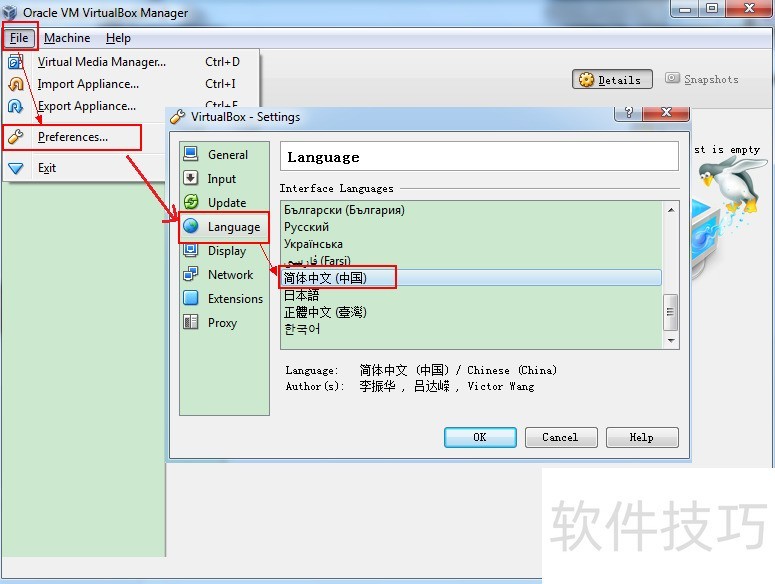This screenshot has width=775, height=584.
Task: Select Extensions settings category
Action: coord(224,298)
